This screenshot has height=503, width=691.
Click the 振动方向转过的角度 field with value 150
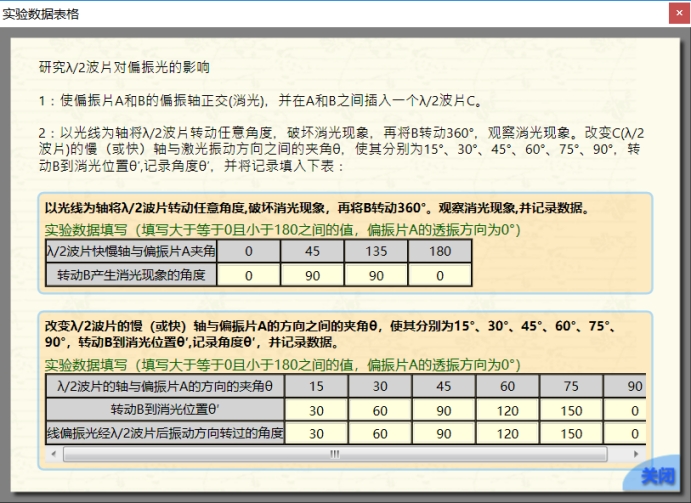[x=570, y=434]
